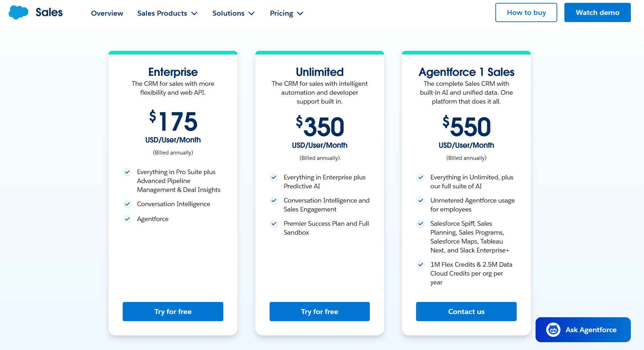Open the Ask Agentforce chat

tap(583, 330)
